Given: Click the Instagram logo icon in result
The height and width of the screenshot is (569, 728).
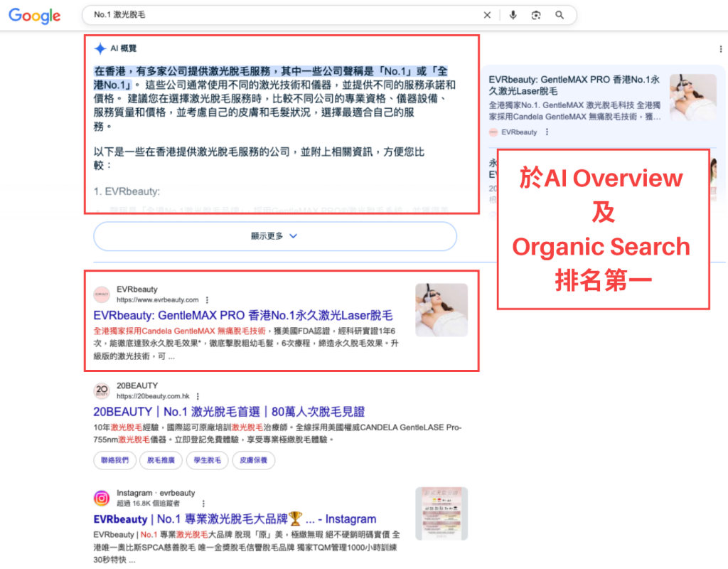Looking at the screenshot, I should (x=102, y=498).
